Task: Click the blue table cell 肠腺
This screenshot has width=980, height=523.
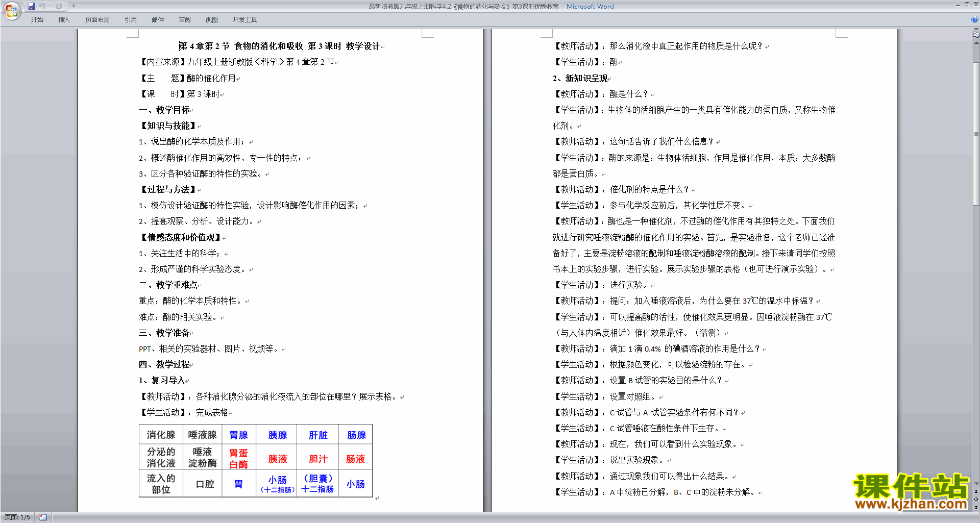Action: 356,435
